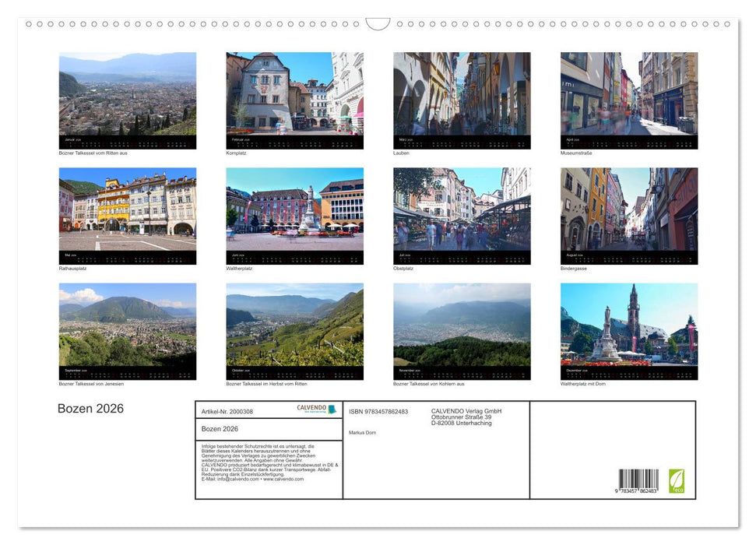
Task: Click the Museumstraße calendar image
Action: [x=628, y=100]
